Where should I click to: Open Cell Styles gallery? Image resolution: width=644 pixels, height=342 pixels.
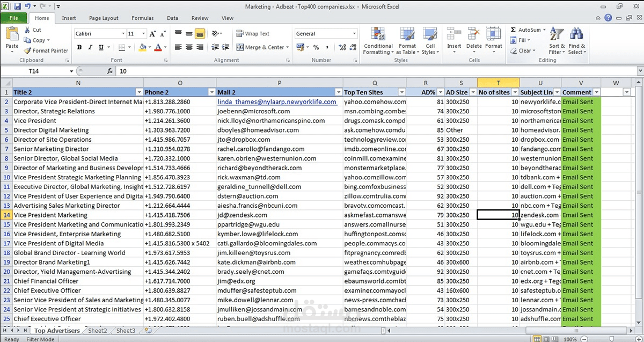coord(430,41)
